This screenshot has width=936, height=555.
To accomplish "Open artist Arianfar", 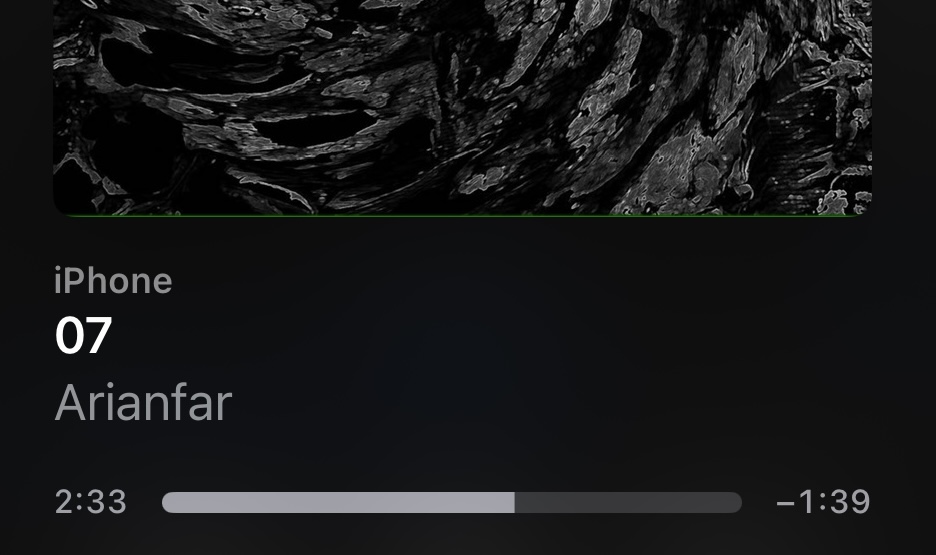I will (143, 403).
